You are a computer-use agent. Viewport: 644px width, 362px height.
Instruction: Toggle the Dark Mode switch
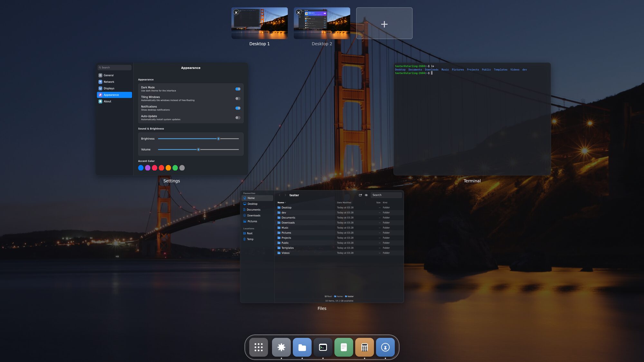tap(238, 89)
